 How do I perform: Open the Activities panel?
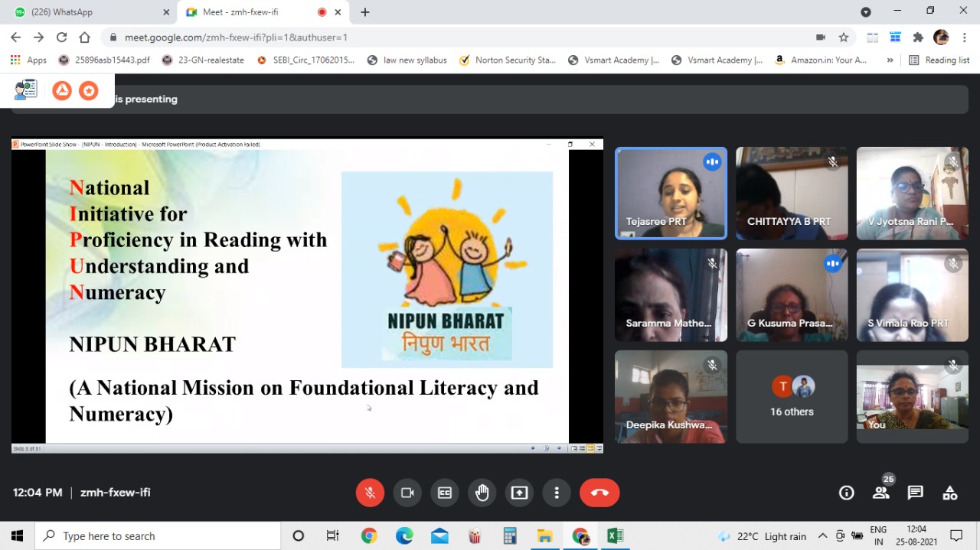coord(950,493)
